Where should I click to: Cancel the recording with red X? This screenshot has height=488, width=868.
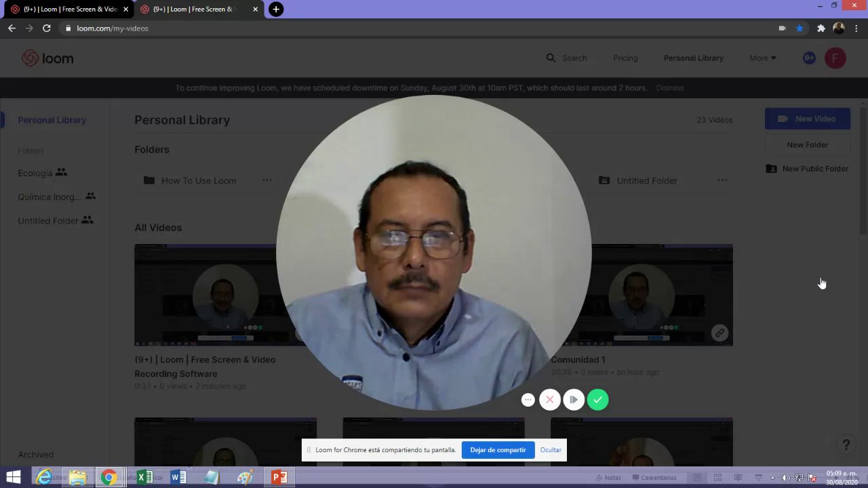click(550, 400)
